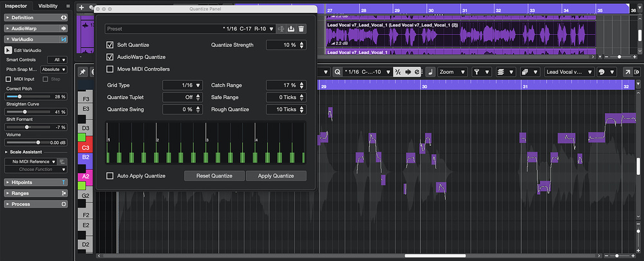644x261 pixels.
Task: Click the Edit VariAudio arrow icon
Action: [8, 50]
